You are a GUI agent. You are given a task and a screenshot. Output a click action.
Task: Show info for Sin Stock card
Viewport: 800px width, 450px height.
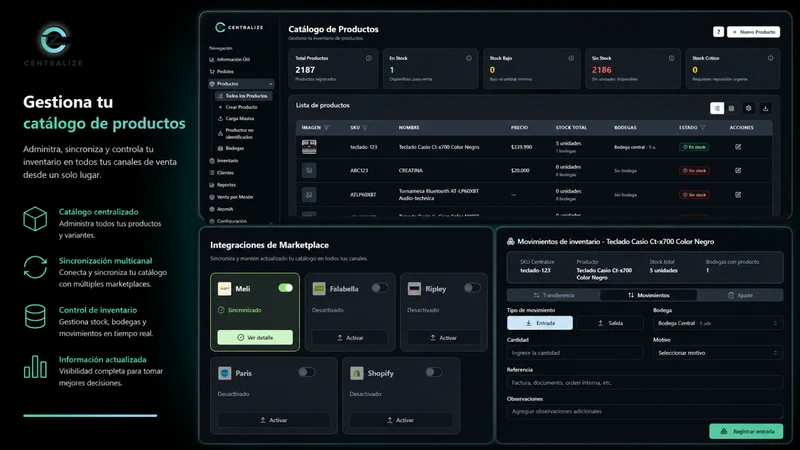point(671,58)
